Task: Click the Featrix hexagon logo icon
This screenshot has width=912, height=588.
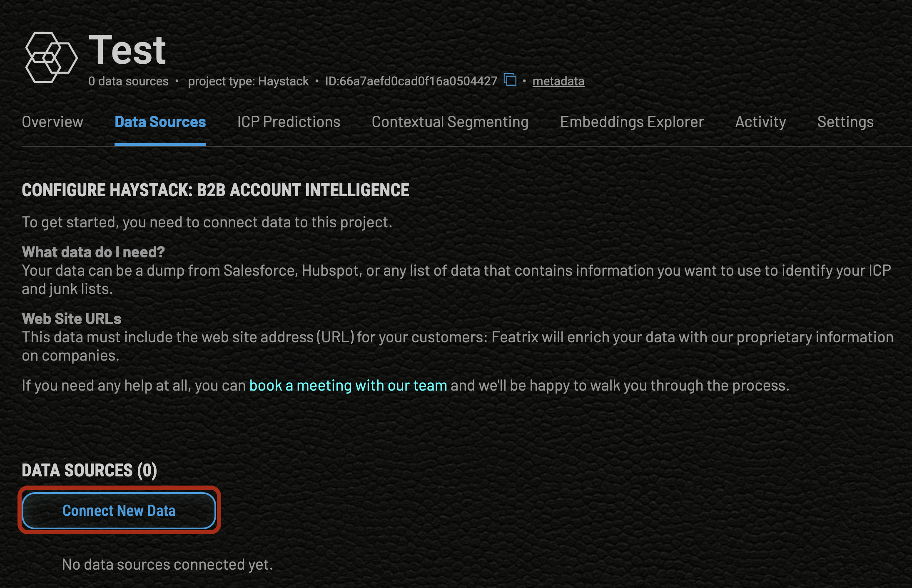Action: pos(51,57)
